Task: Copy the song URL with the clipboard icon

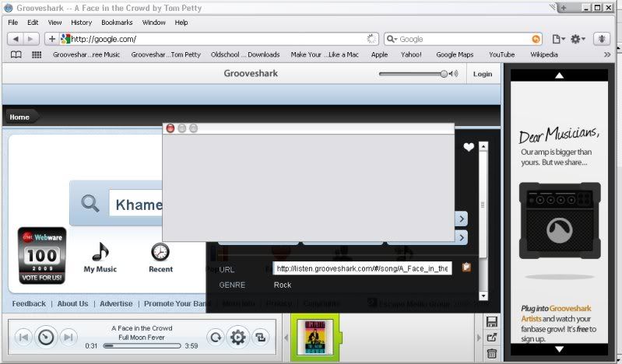Action: pos(466,268)
